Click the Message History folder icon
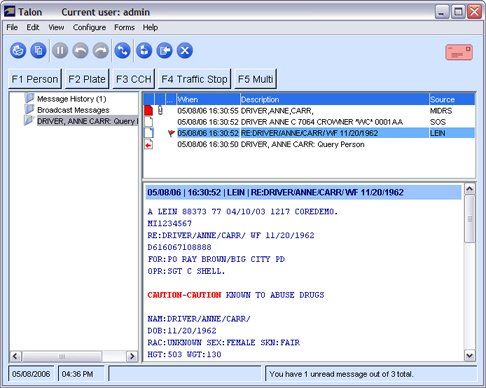Screen dimensions: 486x388 29,98
